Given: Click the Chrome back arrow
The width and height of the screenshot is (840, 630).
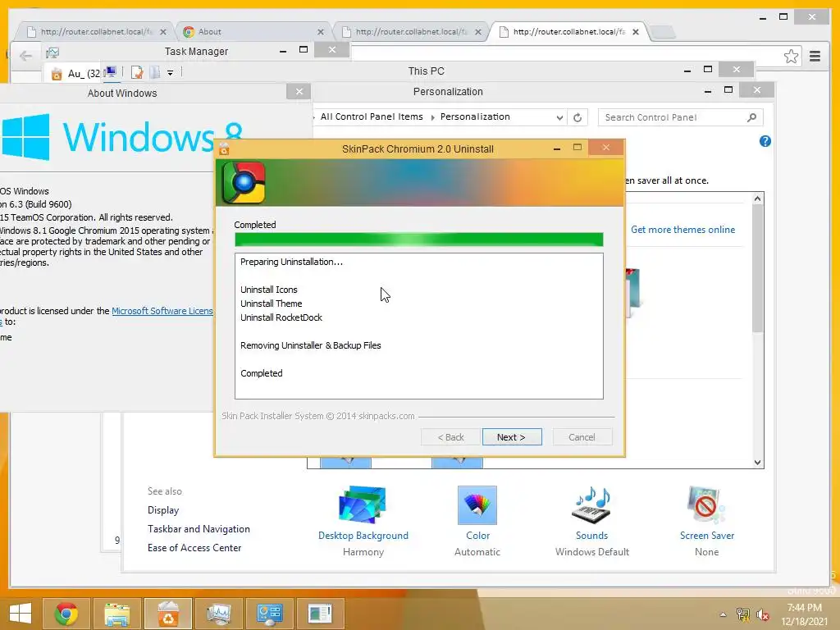Looking at the screenshot, I should click(25, 56).
